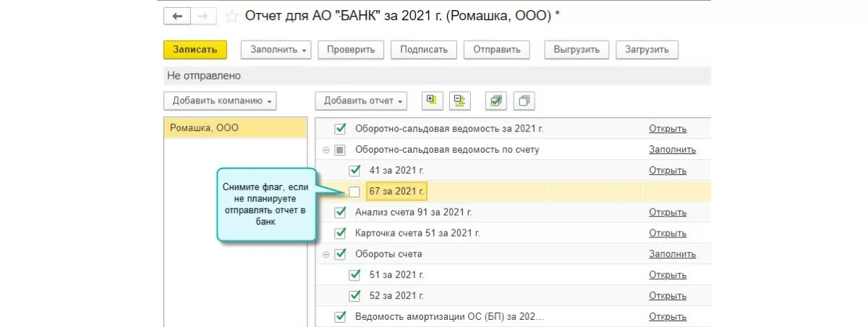Click the Проверить button

point(350,50)
